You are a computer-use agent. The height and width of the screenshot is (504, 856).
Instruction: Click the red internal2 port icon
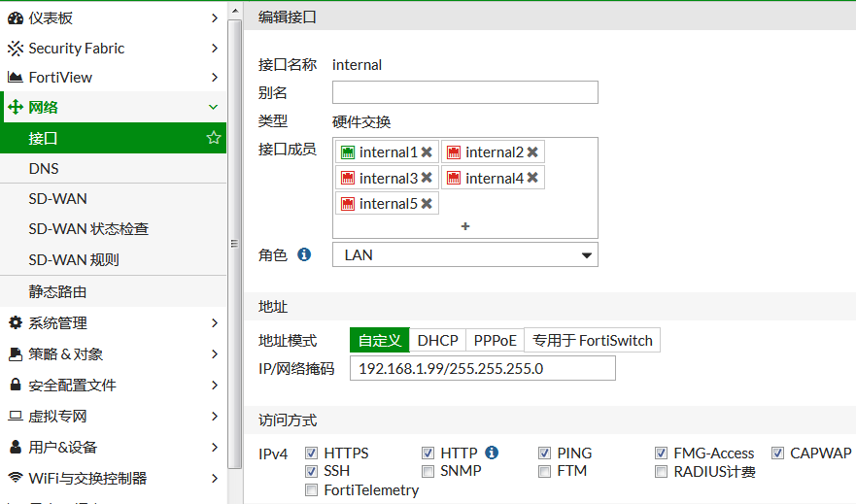coord(454,152)
